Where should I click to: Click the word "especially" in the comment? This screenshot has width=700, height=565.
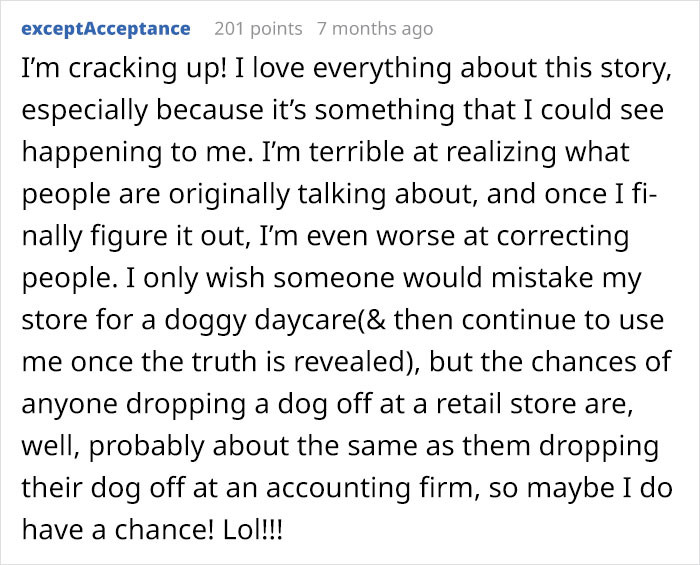(85, 111)
